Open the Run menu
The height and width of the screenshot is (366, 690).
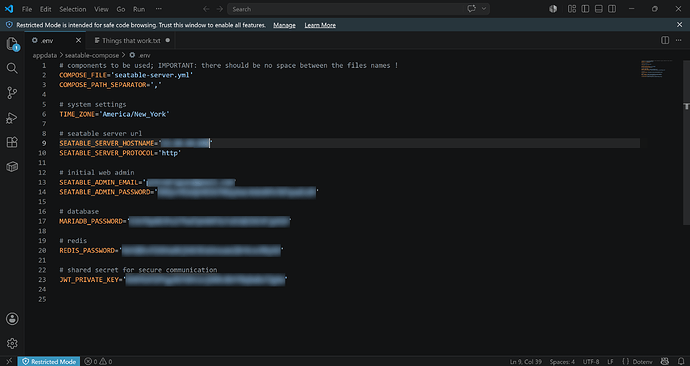pos(139,9)
